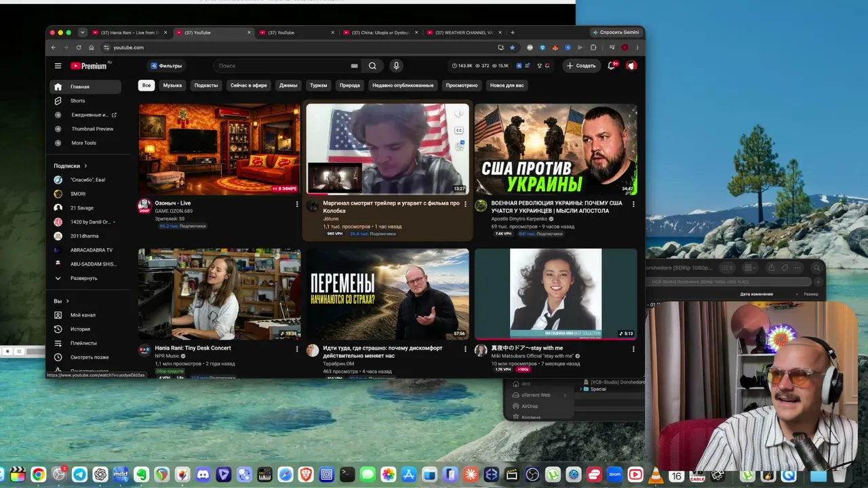Open YouTube notifications bell
Viewport: 868px width, 488px height.
tap(612, 66)
